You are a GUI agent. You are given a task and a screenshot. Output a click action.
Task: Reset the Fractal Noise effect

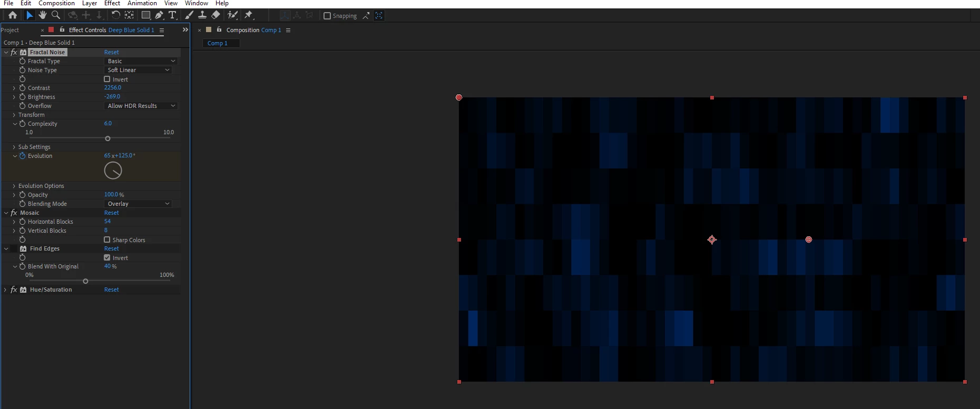pos(111,52)
